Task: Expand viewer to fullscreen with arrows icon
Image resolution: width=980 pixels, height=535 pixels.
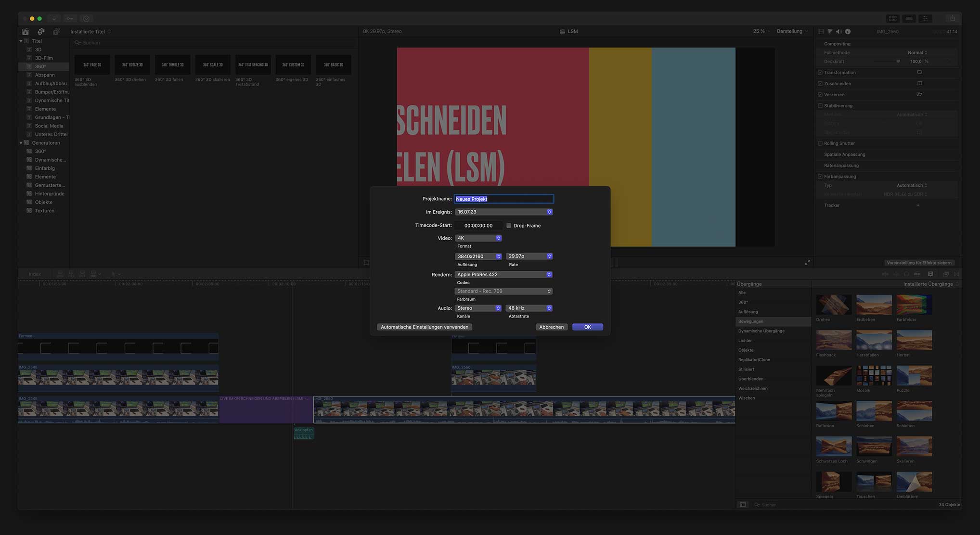Action: [x=808, y=262]
